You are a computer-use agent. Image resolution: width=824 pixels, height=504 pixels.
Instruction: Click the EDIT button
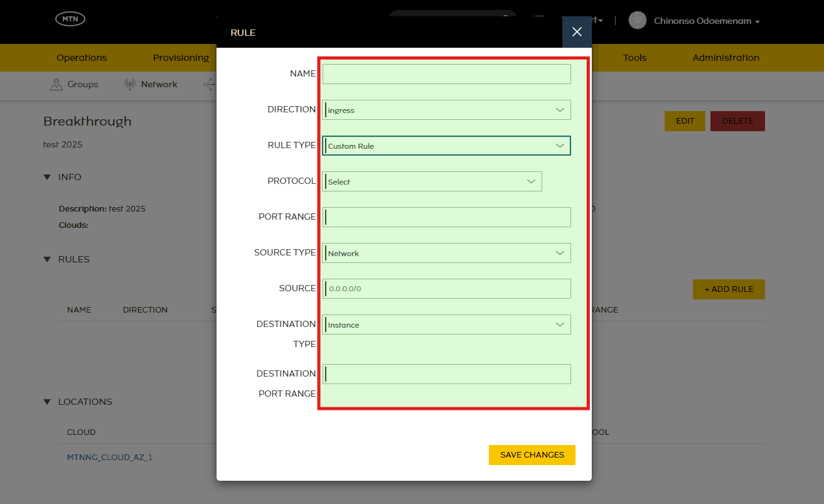point(685,121)
